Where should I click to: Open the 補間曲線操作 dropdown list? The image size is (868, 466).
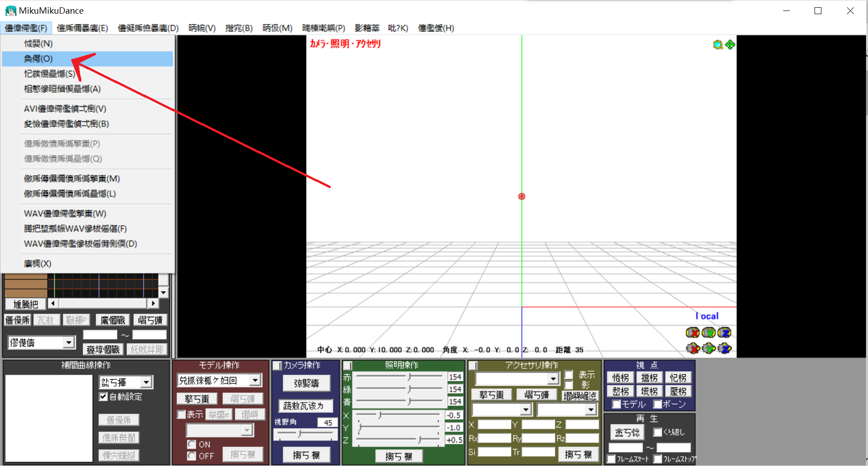[x=146, y=382]
